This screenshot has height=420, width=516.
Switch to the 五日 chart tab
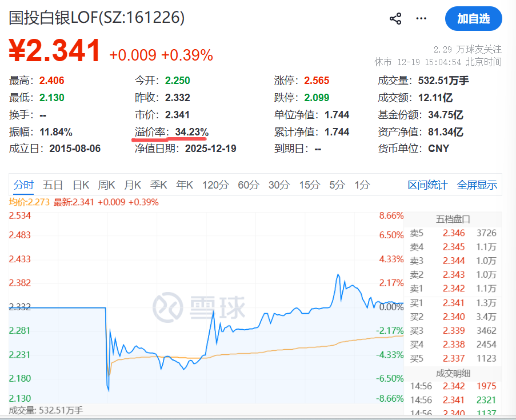53,185
